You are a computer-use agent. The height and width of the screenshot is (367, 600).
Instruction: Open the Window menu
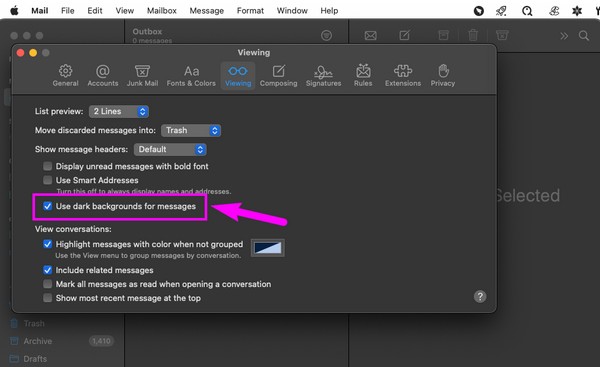(x=292, y=11)
